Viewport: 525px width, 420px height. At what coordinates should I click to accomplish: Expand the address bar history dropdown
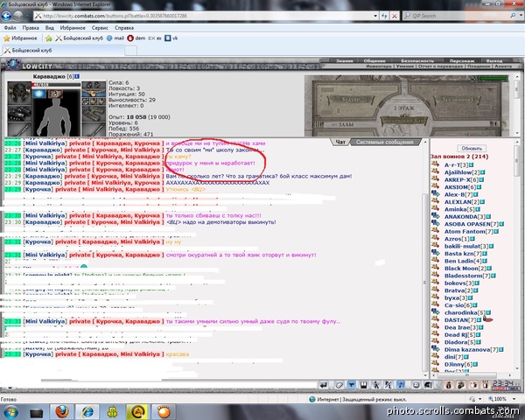(375, 16)
